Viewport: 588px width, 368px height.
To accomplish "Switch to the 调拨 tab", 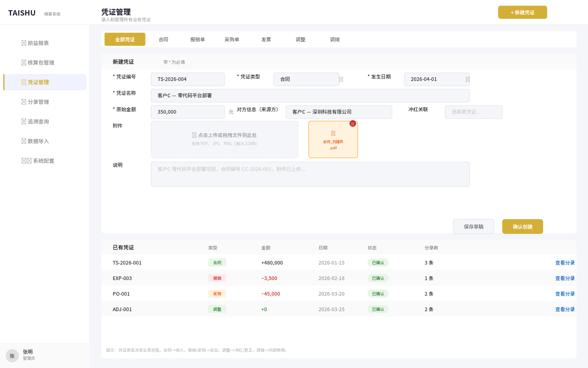I will coord(335,39).
